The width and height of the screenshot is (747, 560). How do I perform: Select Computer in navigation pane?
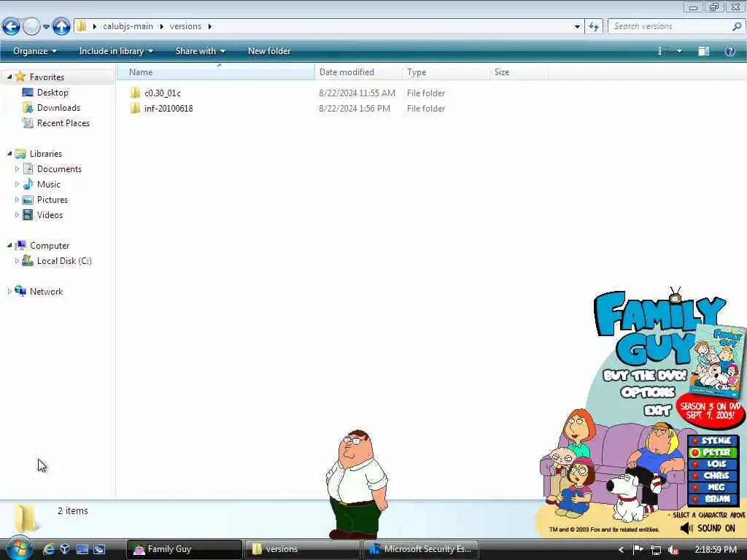click(50, 245)
